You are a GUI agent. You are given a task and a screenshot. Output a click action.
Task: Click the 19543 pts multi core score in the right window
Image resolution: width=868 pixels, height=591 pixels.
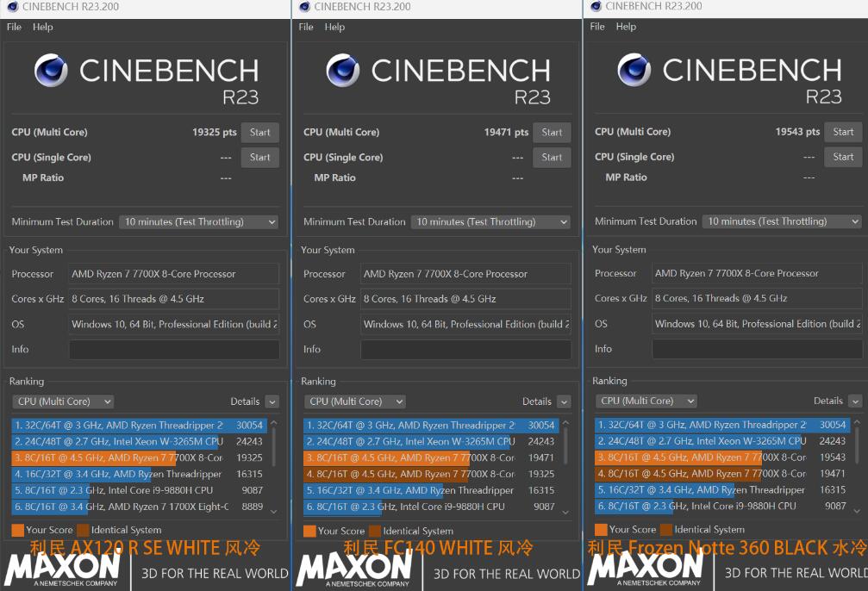point(797,132)
